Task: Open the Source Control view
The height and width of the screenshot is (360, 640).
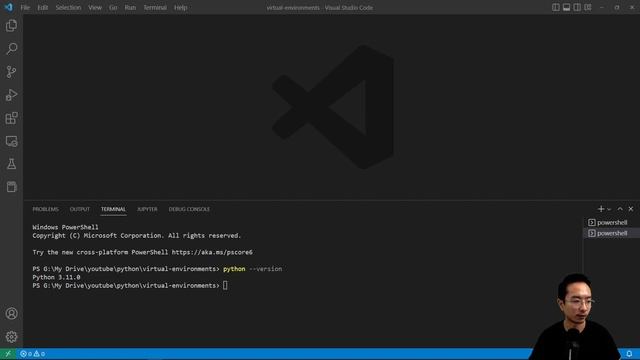Action: tap(11, 72)
